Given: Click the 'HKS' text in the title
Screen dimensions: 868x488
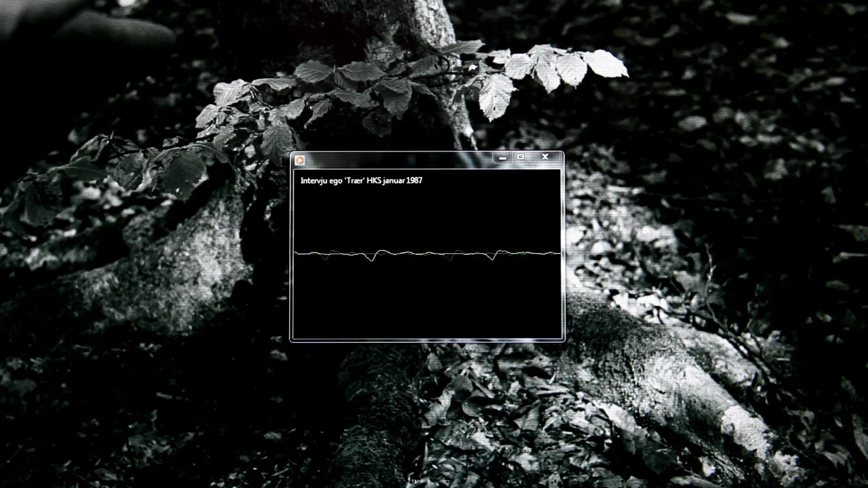Looking at the screenshot, I should click(x=374, y=181).
